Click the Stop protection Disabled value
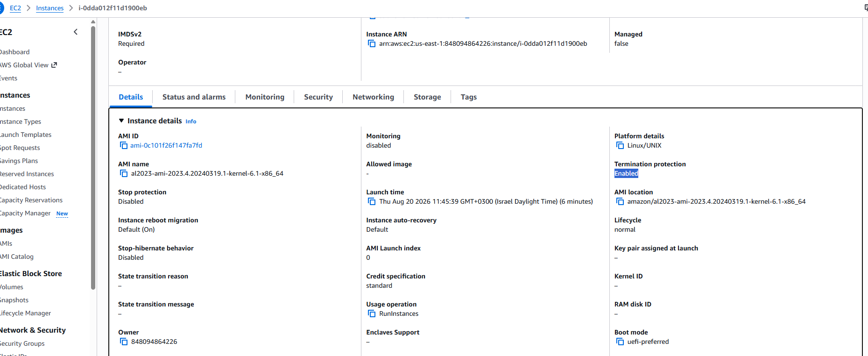Viewport: 868px width, 356px height. click(131, 201)
